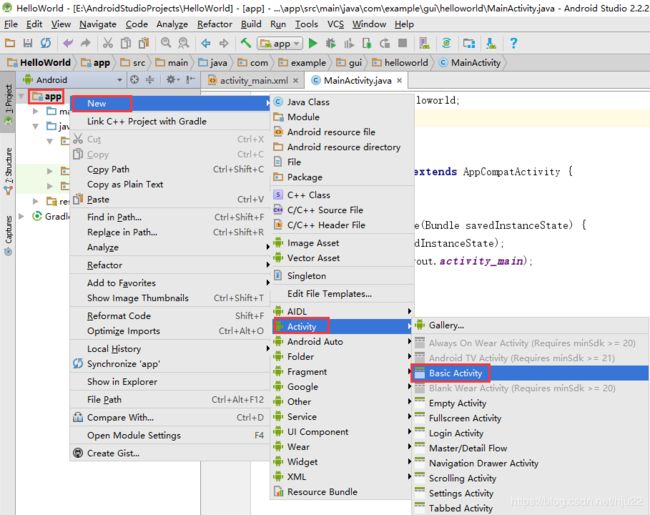Select Image Asset in New submenu
The width and height of the screenshot is (650, 515).
click(342, 243)
